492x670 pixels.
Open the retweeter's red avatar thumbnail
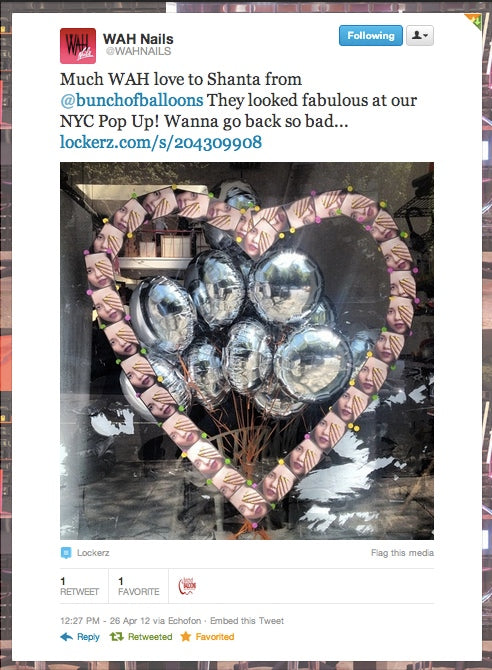pos(187,586)
